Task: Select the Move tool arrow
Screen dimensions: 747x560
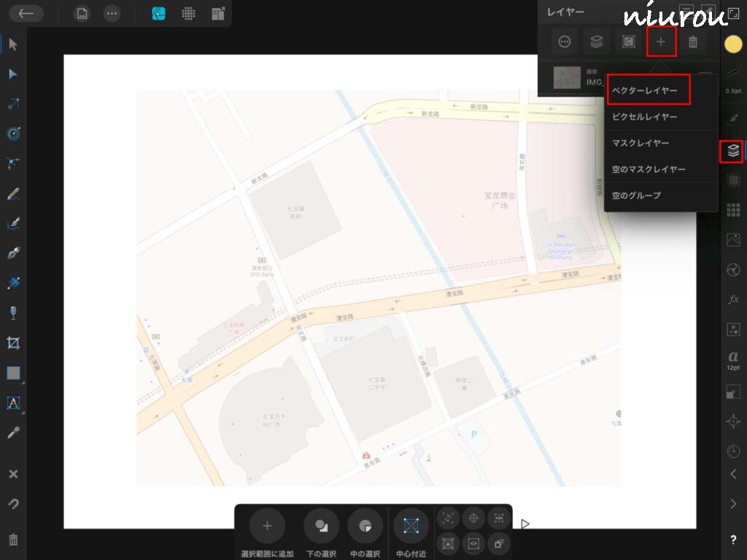Action: (x=13, y=44)
